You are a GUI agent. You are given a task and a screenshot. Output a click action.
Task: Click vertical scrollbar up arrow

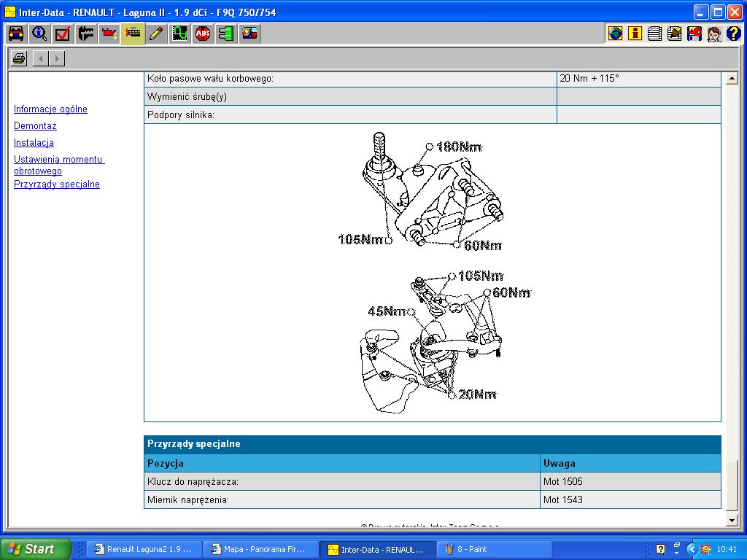(732, 79)
